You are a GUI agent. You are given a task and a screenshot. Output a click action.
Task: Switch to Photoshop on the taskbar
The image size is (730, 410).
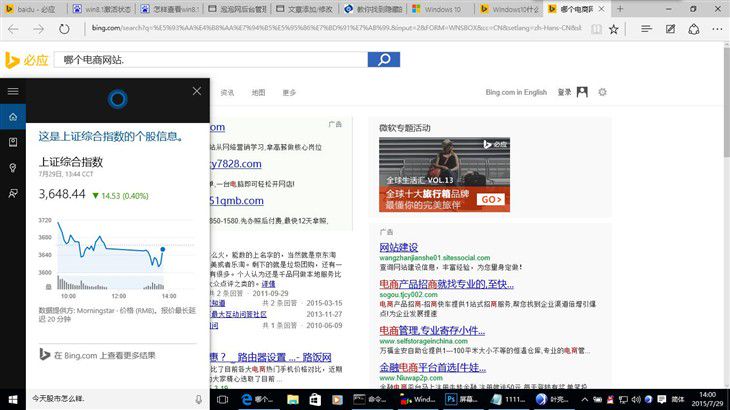(462, 399)
